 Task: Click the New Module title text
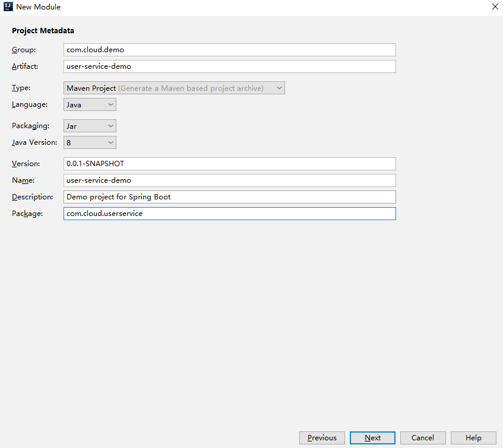tap(38, 7)
